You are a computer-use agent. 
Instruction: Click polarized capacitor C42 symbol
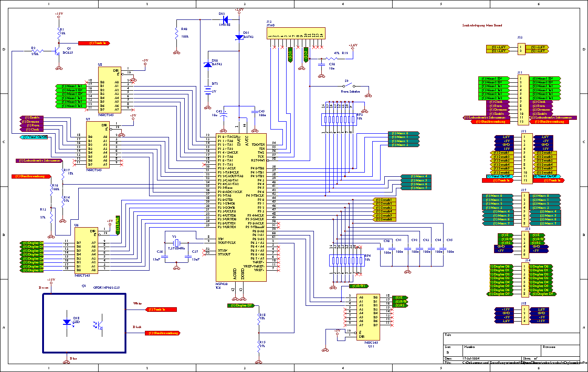point(224,113)
